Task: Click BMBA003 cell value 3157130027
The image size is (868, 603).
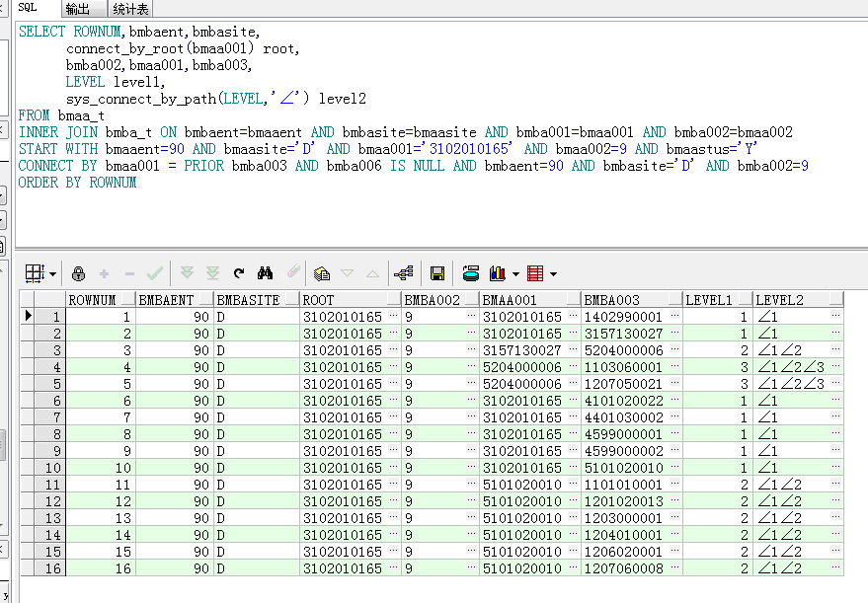Action: tap(623, 334)
